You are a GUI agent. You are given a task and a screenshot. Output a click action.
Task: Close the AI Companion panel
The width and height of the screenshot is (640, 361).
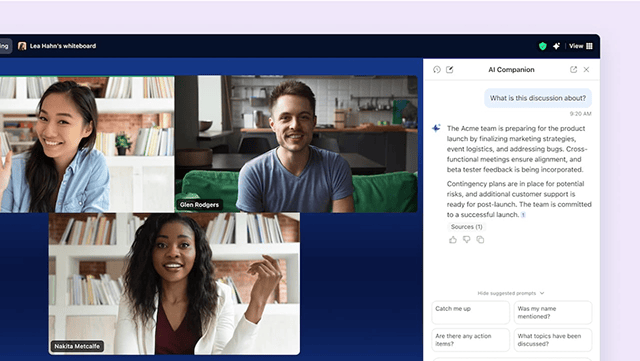(587, 69)
